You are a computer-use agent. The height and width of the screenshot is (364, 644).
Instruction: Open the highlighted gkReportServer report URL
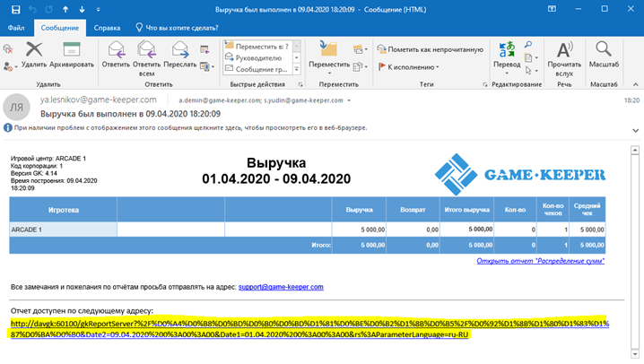(309, 329)
